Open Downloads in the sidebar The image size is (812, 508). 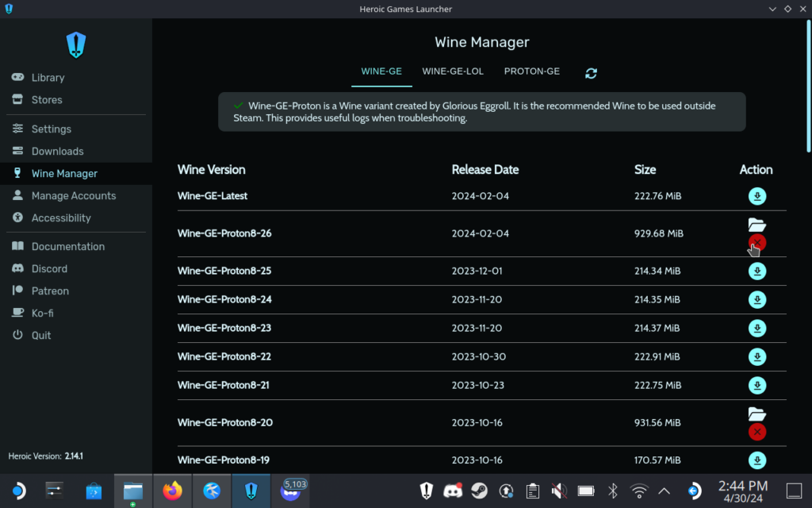pos(76,151)
